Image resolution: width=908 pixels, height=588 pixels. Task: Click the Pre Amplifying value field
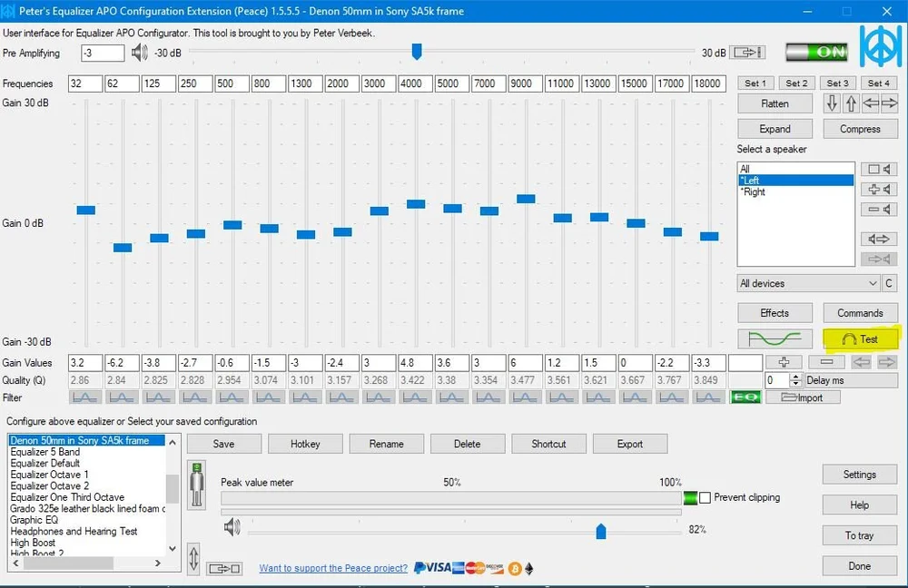click(x=103, y=53)
